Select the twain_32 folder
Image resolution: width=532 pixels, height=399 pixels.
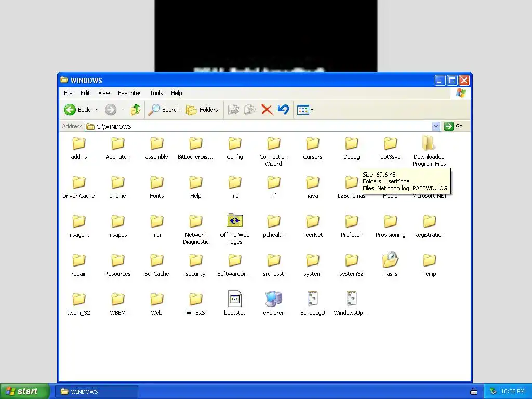[x=79, y=304]
